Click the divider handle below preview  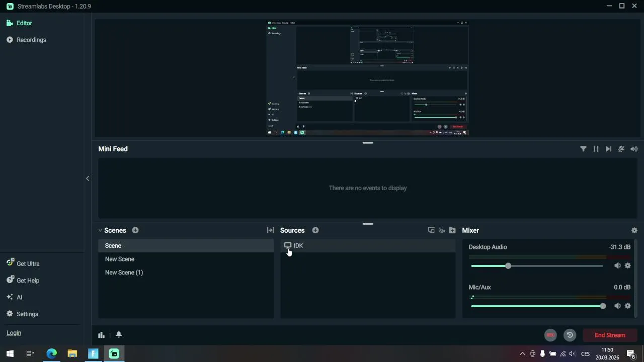pyautogui.click(x=368, y=143)
